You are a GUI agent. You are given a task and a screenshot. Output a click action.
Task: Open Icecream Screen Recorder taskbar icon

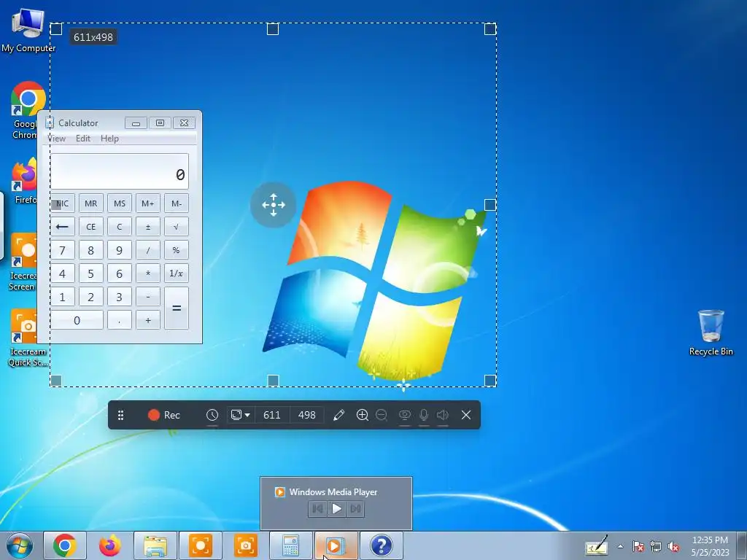tap(200, 545)
